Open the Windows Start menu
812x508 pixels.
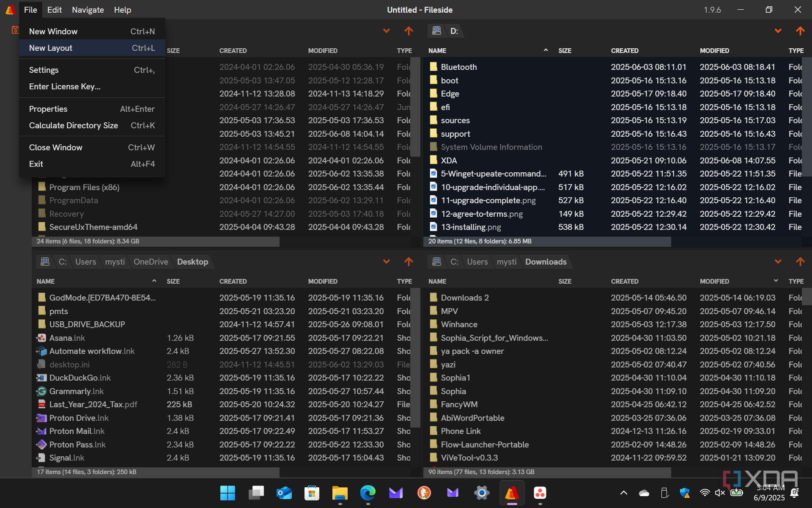coord(228,493)
